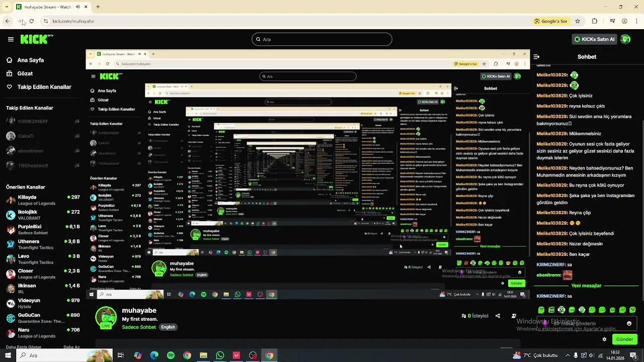Open the emoji picker in chat input

pyautogui.click(x=629, y=323)
